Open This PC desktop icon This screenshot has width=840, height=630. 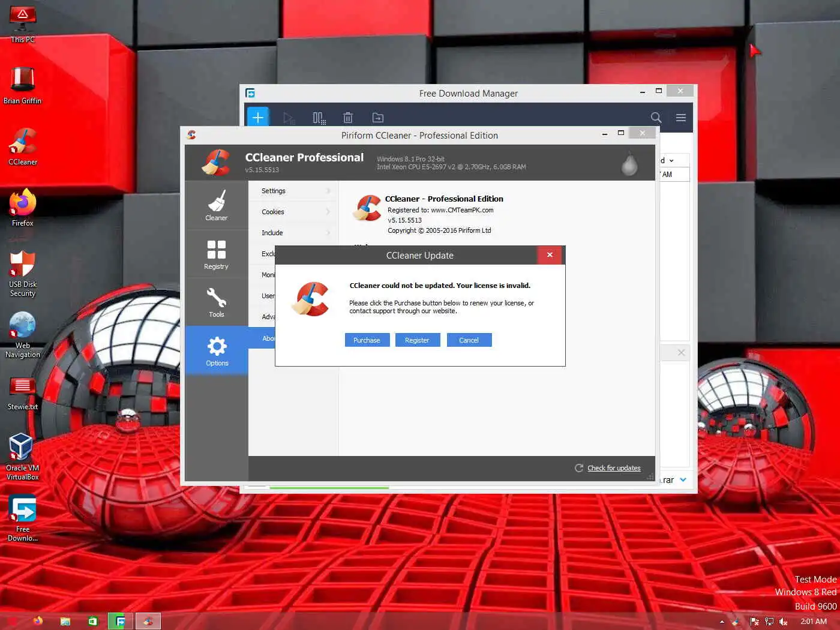(x=23, y=25)
